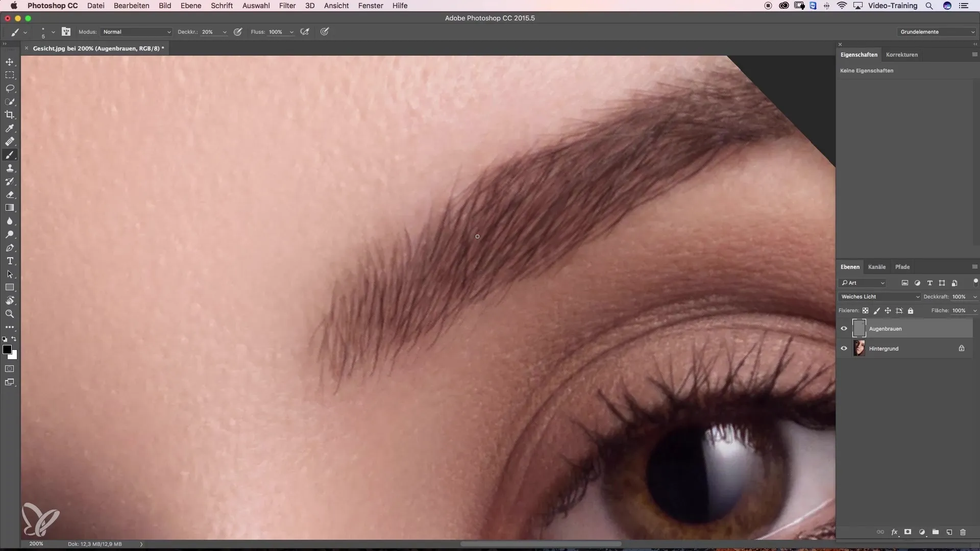Open the Edit Toolbar ellipsis menu

coord(10,327)
